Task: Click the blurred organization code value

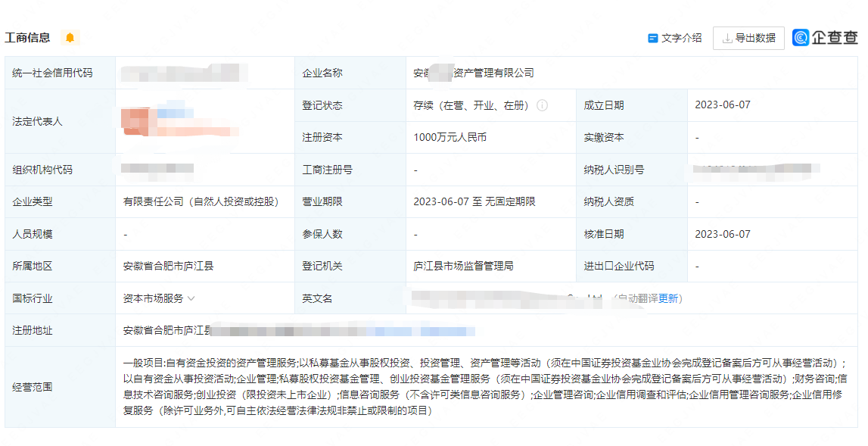Action: point(157,170)
